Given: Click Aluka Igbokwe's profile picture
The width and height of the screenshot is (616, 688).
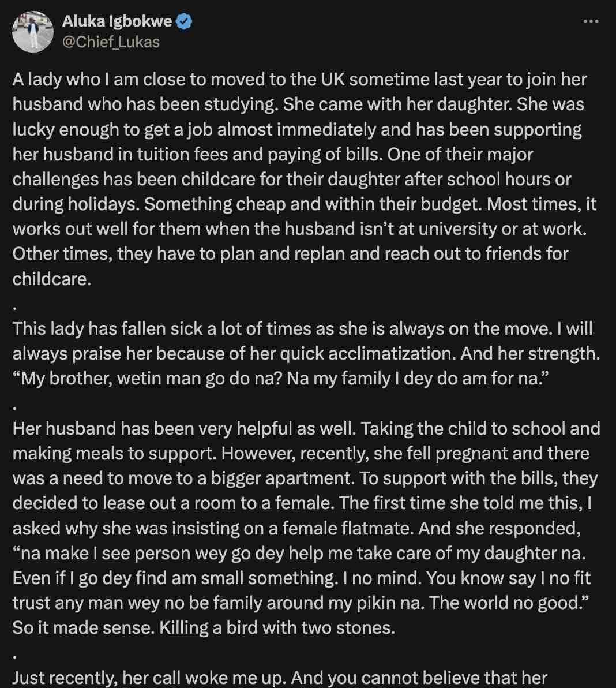Looking at the screenshot, I should coord(33,29).
